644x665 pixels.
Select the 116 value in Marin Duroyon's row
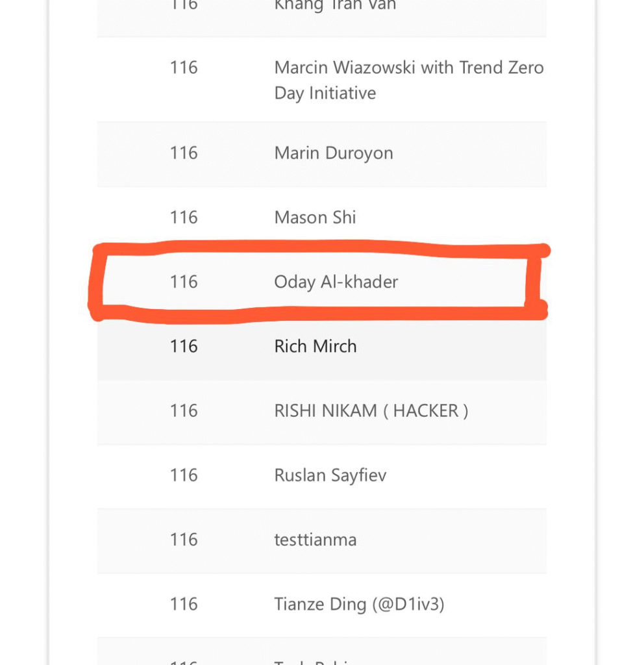pyautogui.click(x=184, y=153)
